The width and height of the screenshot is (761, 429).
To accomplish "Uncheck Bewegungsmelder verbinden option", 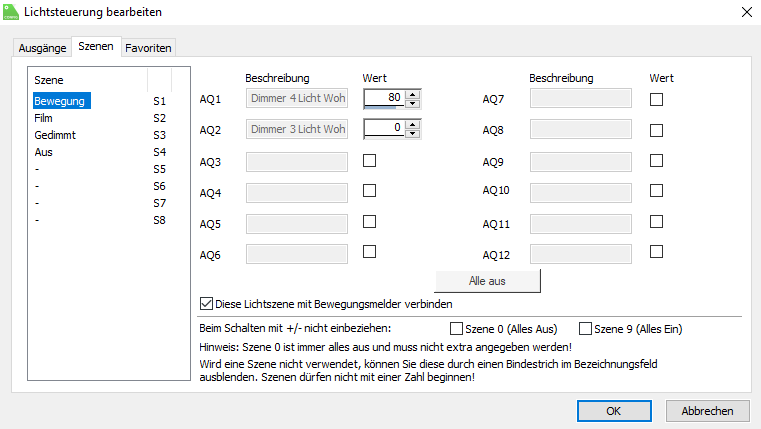I will tap(207, 303).
